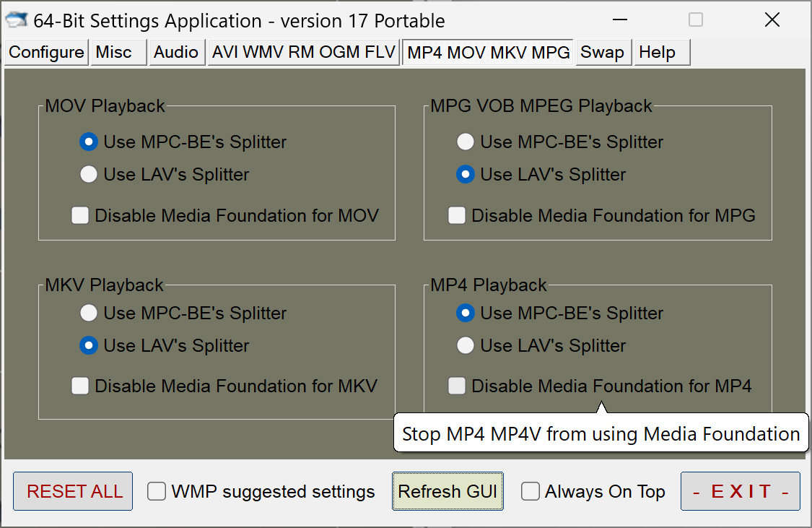Open the Help tab

[662, 52]
